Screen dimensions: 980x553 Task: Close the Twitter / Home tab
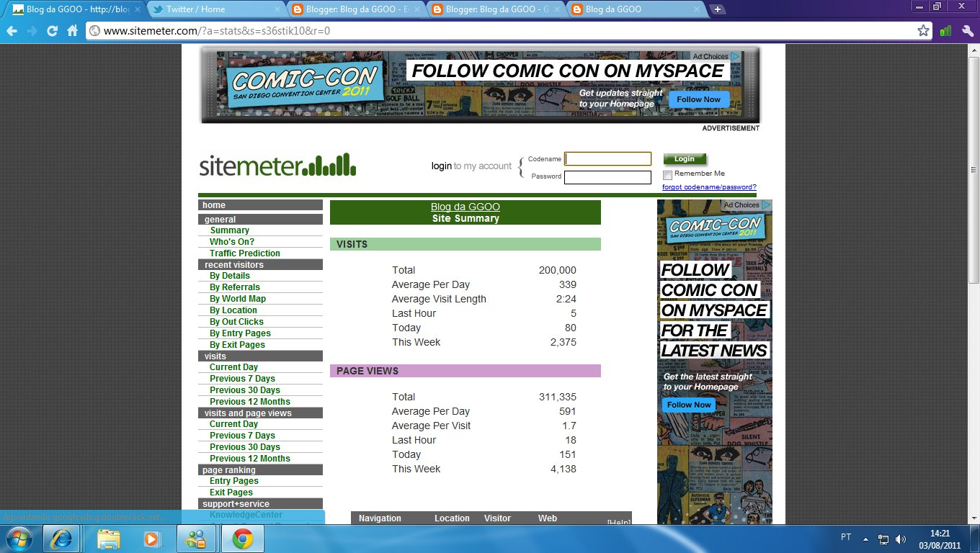click(x=277, y=9)
